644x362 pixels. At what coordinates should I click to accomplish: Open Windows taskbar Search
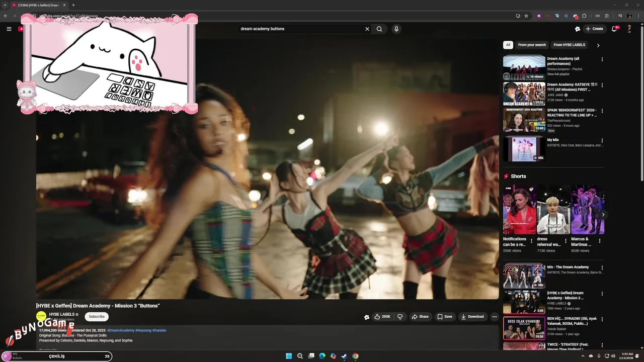[300, 356]
